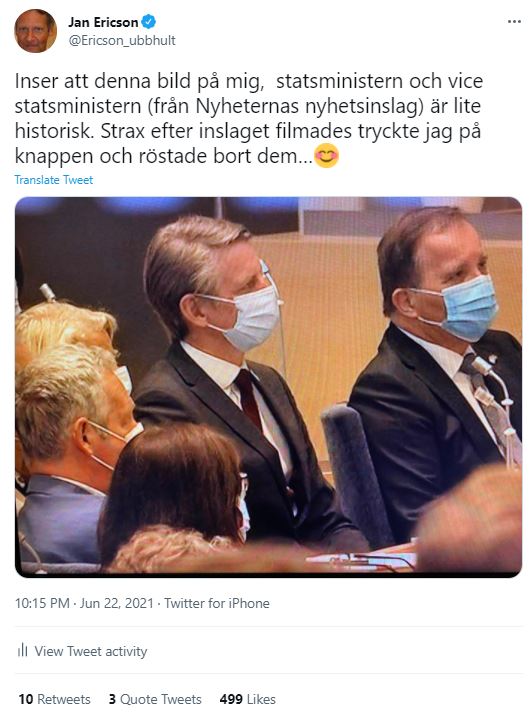Open Jan Ericson's profile avatar
The height and width of the screenshot is (718, 531).
(x=35, y=31)
